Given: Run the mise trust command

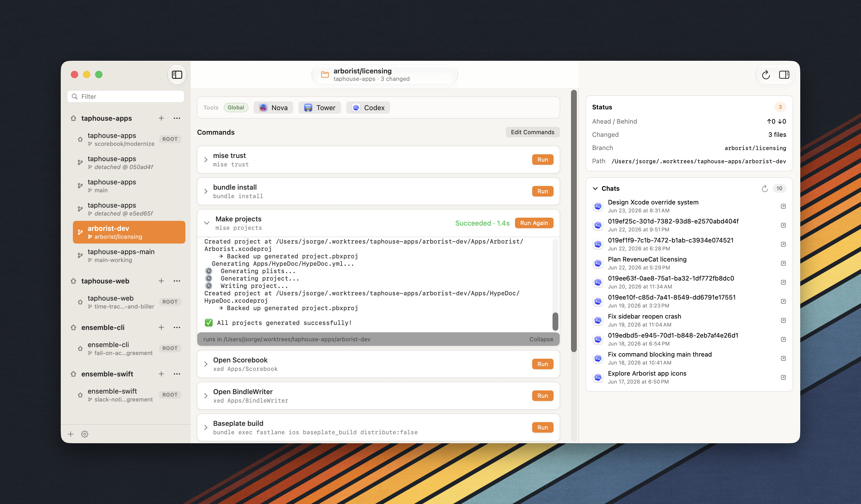Looking at the screenshot, I should point(542,160).
